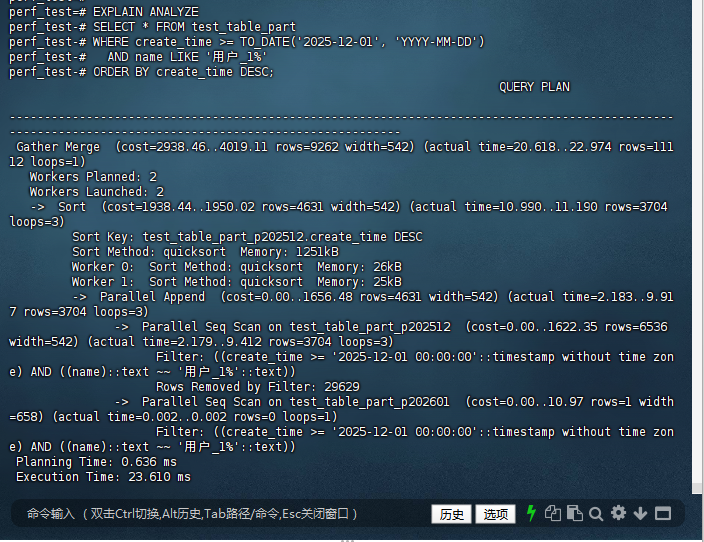Click the 'Worker 0:' sort method line
704x542 pixels.
click(x=237, y=267)
